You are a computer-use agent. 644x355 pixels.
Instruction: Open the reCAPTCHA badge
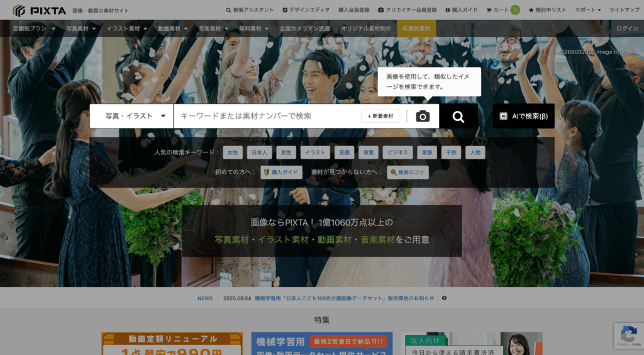628,335
